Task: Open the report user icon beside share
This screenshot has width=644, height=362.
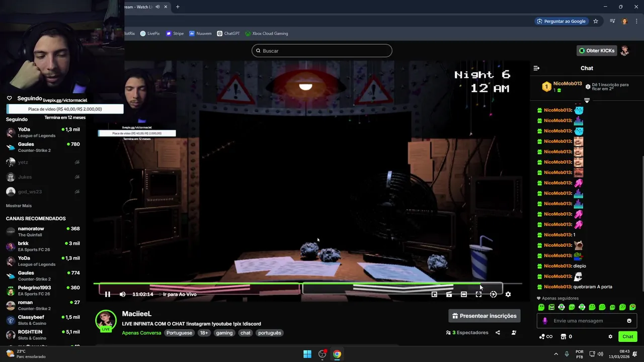Action: point(514,332)
